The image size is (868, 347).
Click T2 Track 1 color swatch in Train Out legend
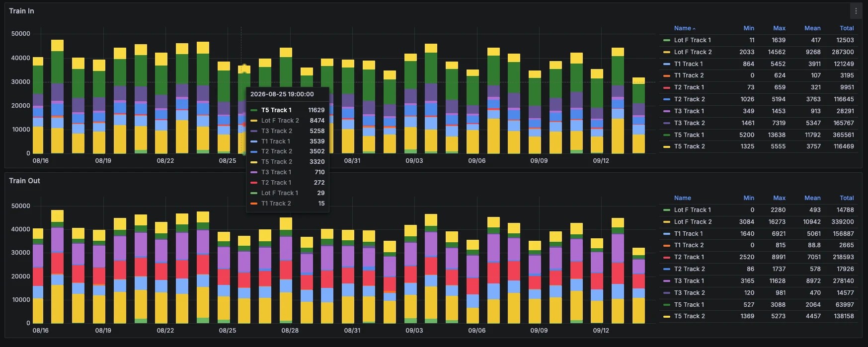click(667, 257)
